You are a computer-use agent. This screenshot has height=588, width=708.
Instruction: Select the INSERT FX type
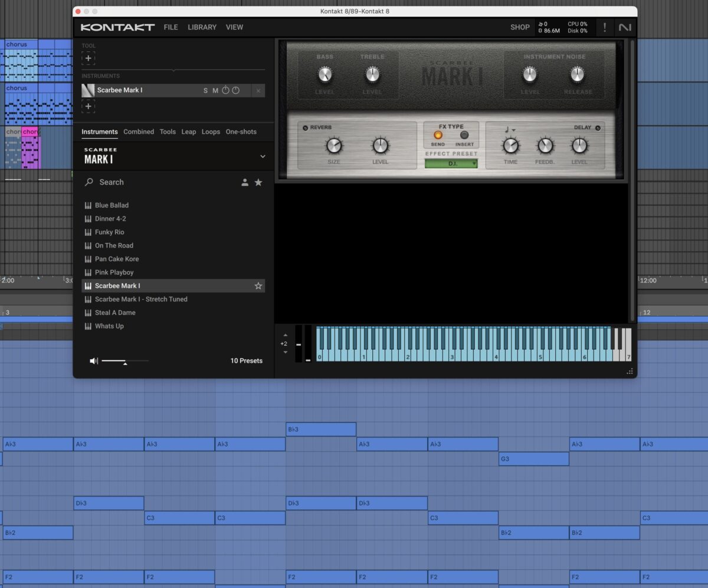tap(464, 135)
